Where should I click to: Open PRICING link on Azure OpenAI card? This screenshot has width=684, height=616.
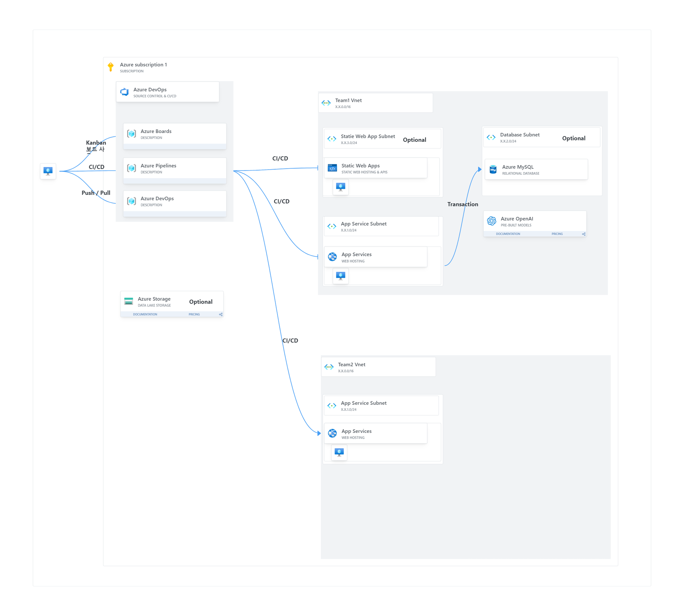click(x=558, y=234)
